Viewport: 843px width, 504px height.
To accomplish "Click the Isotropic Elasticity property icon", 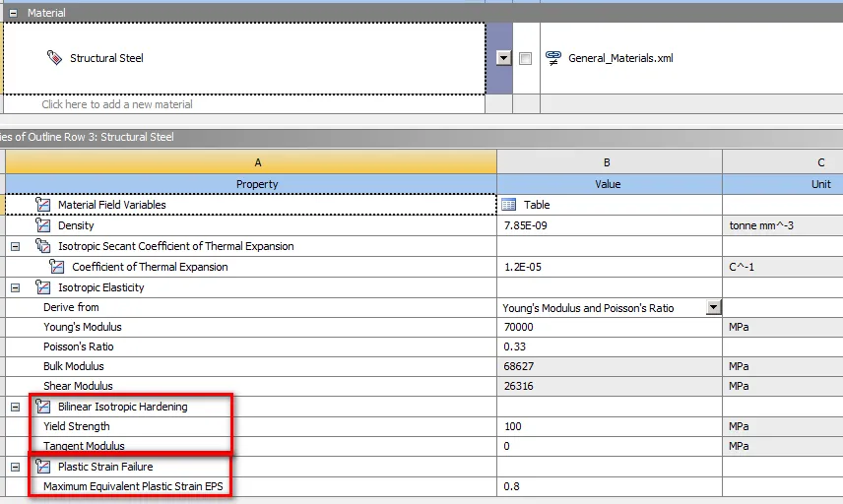I will click(42, 287).
